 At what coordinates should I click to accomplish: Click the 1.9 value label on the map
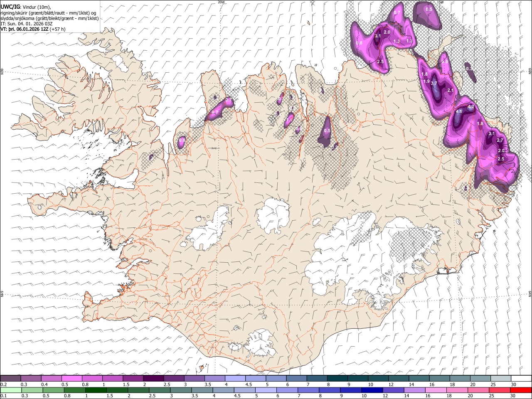pyautogui.click(x=426, y=81)
